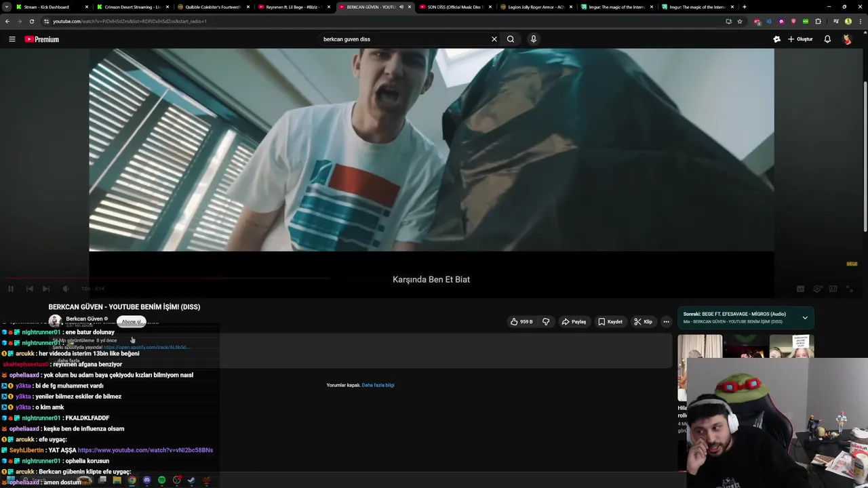Clear the search query with X
This screenshot has height=488, width=868.
[494, 39]
